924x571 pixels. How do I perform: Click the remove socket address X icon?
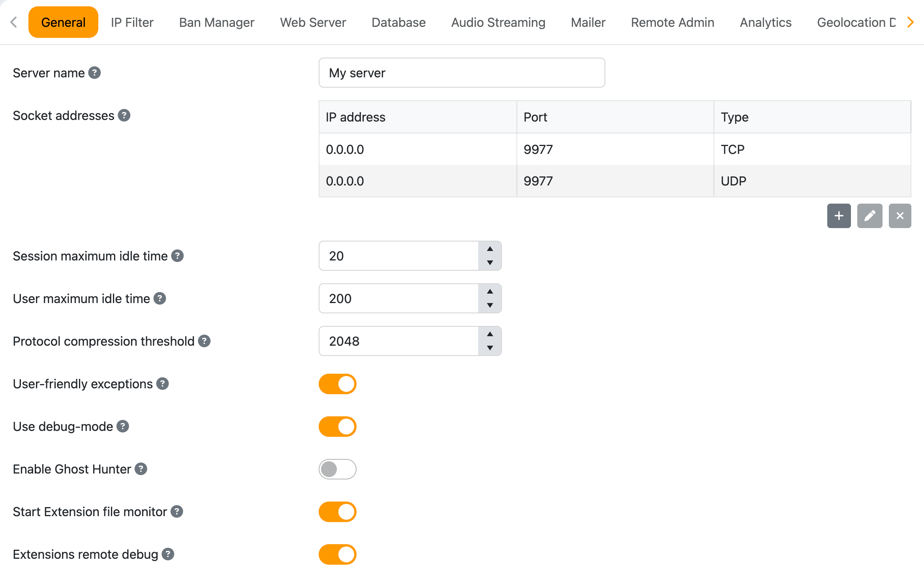coord(900,216)
